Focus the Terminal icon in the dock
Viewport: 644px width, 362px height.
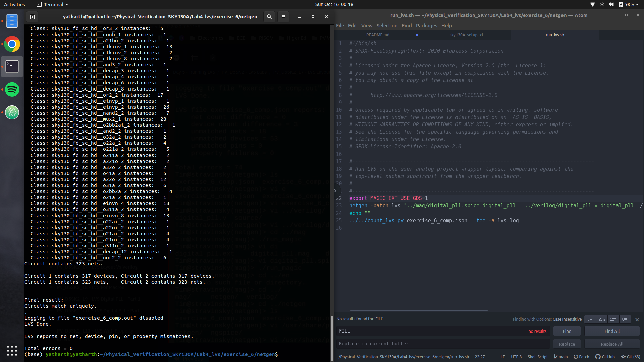click(x=12, y=67)
